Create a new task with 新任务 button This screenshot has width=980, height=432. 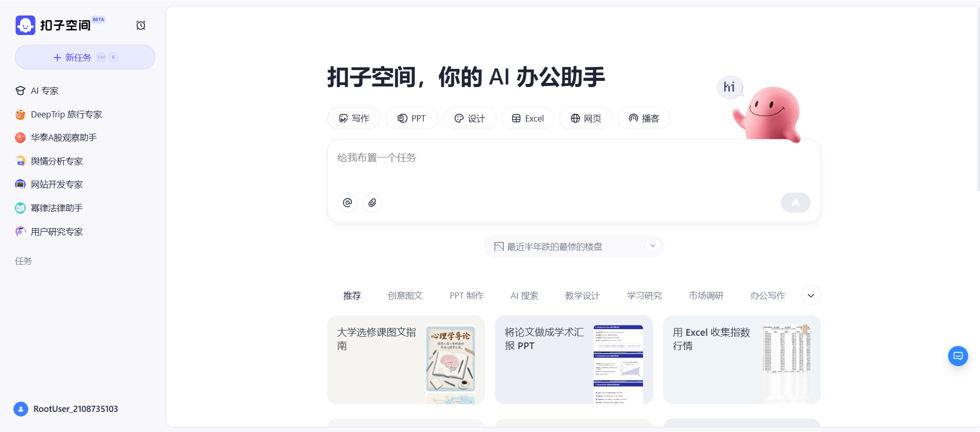85,57
